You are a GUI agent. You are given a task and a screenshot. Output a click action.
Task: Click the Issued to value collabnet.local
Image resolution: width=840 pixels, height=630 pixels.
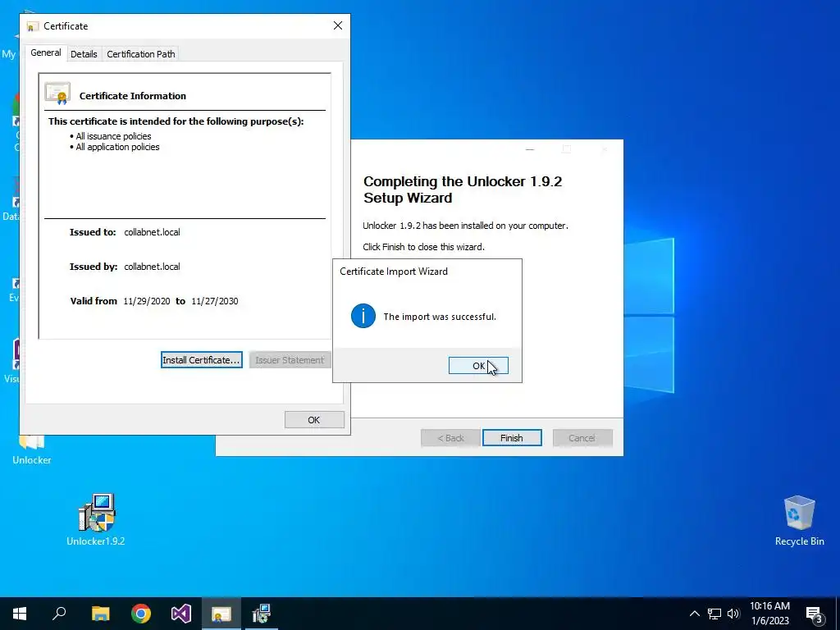[152, 232]
